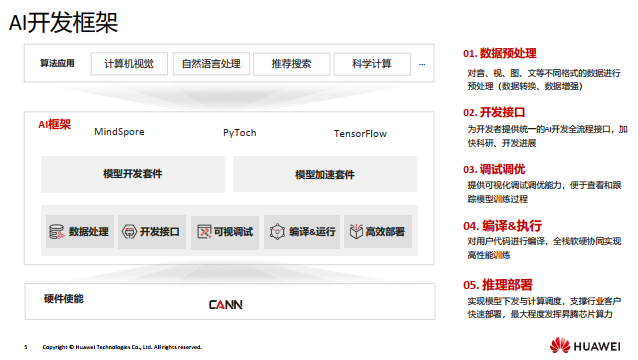Click the heading 02. 开发接口
638x360 pixels.
pyautogui.click(x=494, y=112)
